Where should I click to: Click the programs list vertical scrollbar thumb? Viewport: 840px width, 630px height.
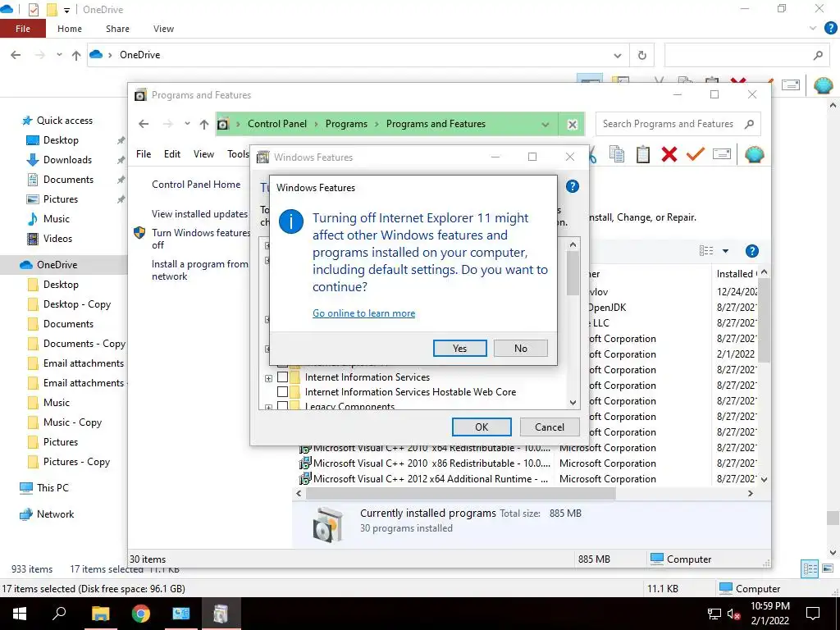pos(764,321)
